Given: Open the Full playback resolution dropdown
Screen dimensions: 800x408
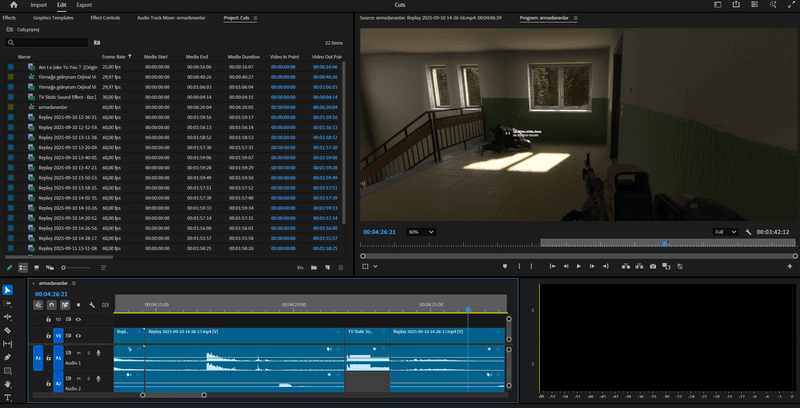Looking at the screenshot, I should 726,232.
